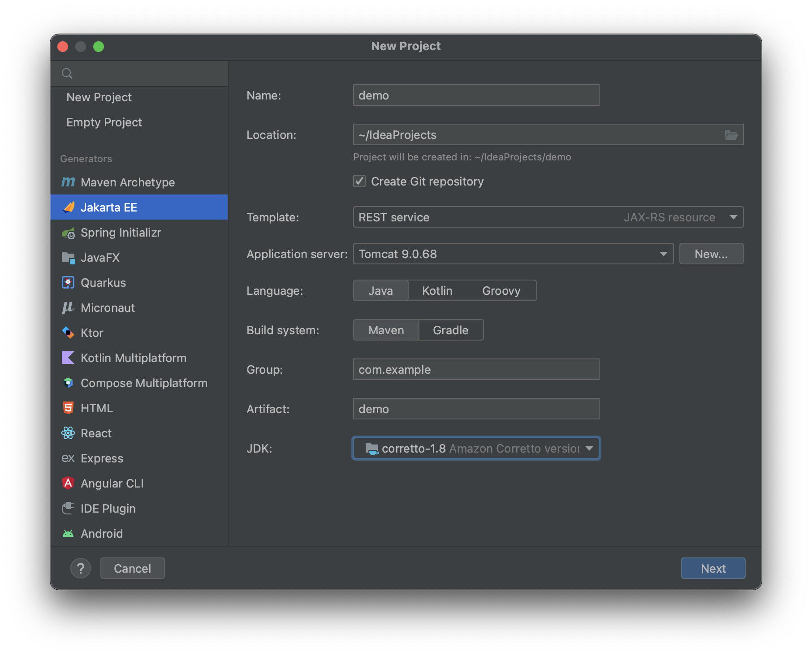Choose Gradle build system
The image size is (812, 656).
click(450, 330)
